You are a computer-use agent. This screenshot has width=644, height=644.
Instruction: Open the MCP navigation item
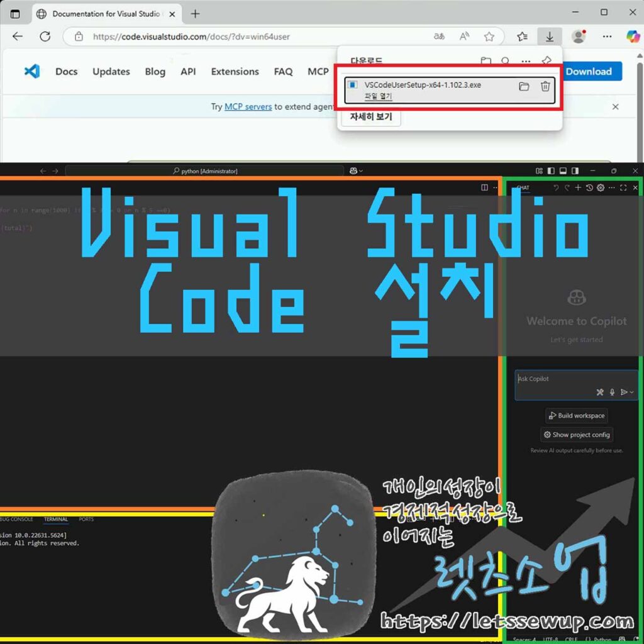318,72
